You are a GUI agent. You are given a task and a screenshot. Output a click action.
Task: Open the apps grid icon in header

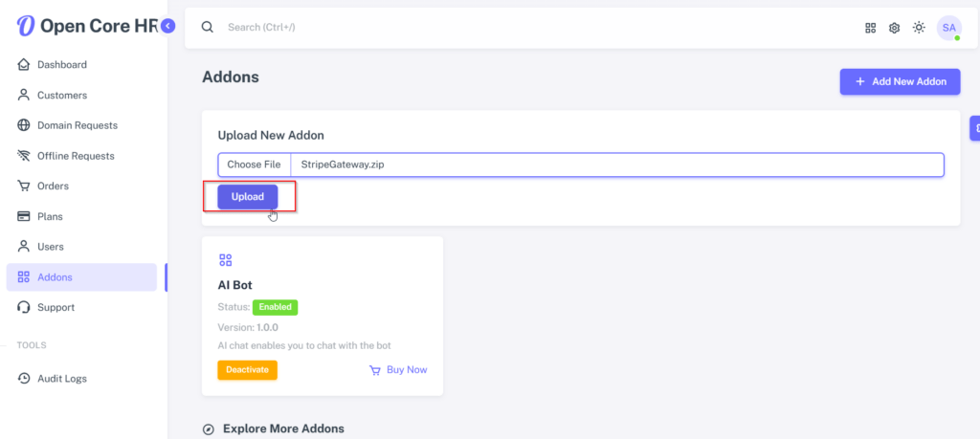tap(870, 28)
